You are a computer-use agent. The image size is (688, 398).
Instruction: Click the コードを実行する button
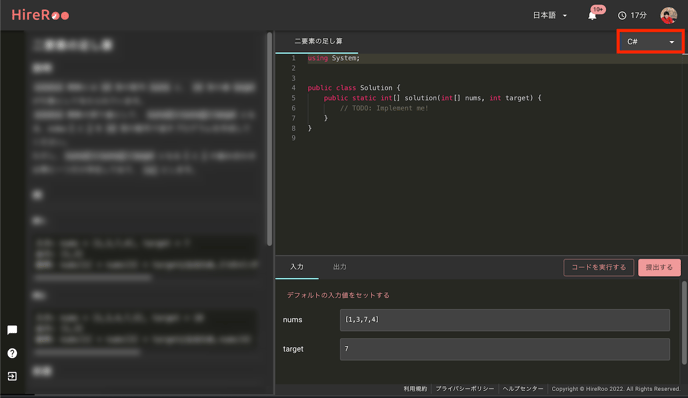(598, 267)
